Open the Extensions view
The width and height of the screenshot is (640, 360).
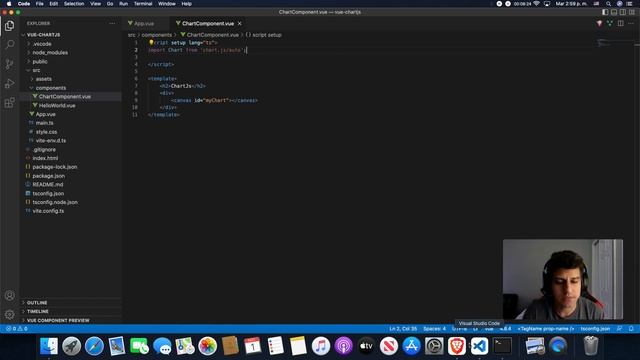click(x=9, y=103)
